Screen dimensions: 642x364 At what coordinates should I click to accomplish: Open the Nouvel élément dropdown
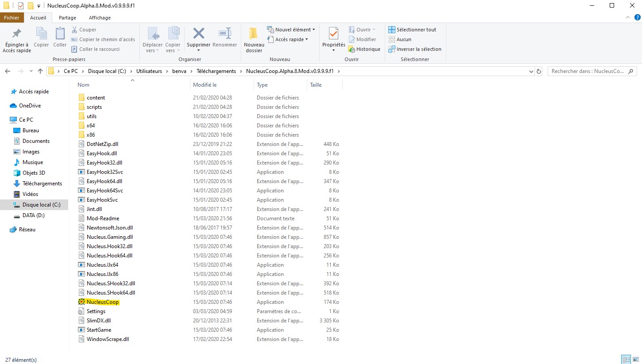[291, 30]
